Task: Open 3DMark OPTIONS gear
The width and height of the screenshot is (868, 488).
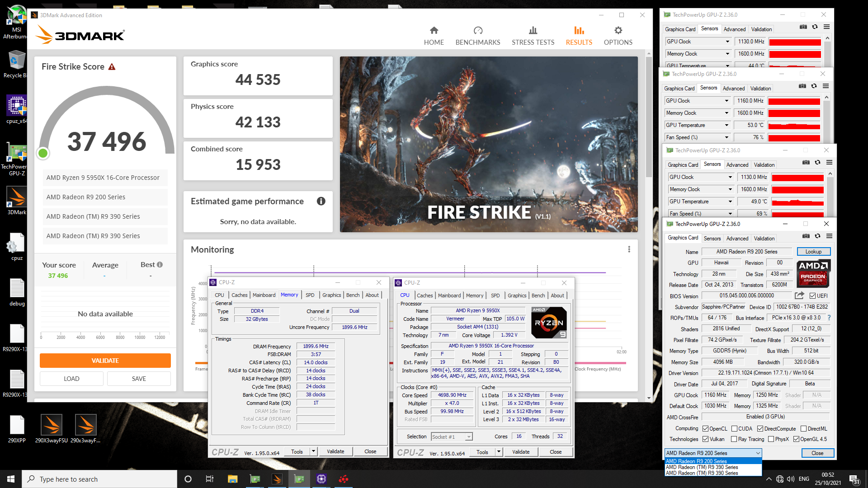Action: [618, 36]
